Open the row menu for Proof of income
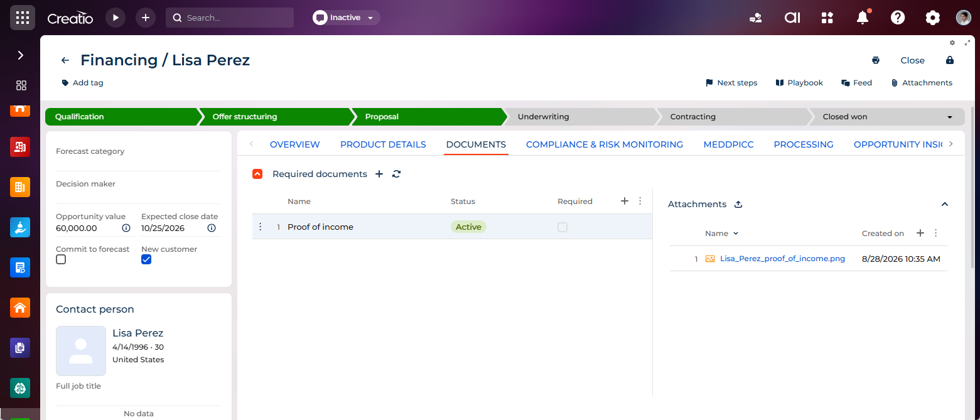Screen dimensions: 980x420 tap(261, 227)
